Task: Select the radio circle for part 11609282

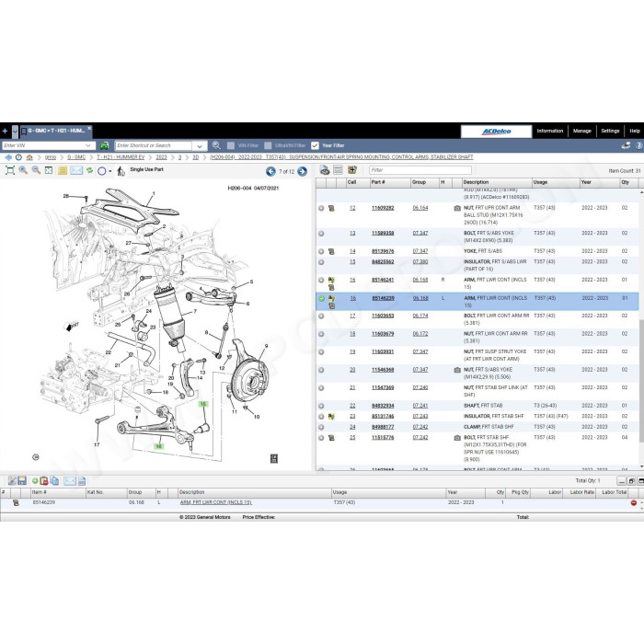Action: click(321, 208)
